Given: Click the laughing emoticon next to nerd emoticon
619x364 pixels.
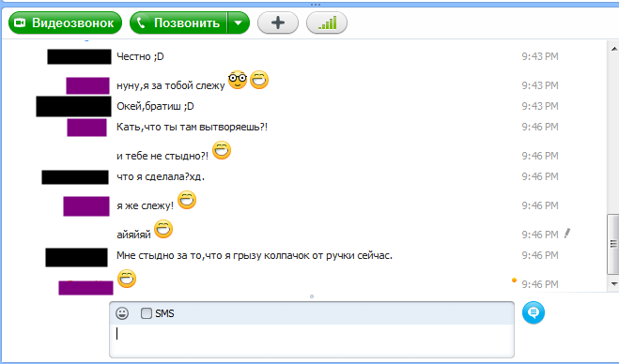Looking at the screenshot, I should pyautogui.click(x=259, y=80).
